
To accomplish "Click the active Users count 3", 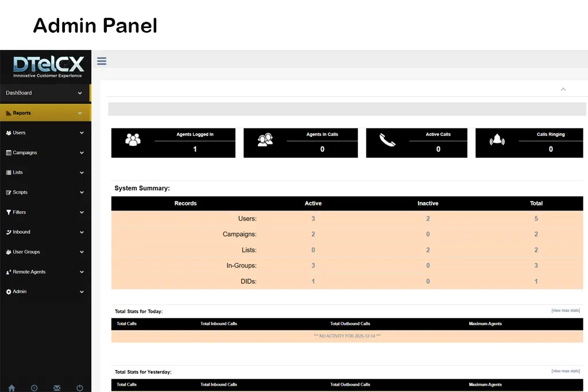I will pyautogui.click(x=313, y=219).
